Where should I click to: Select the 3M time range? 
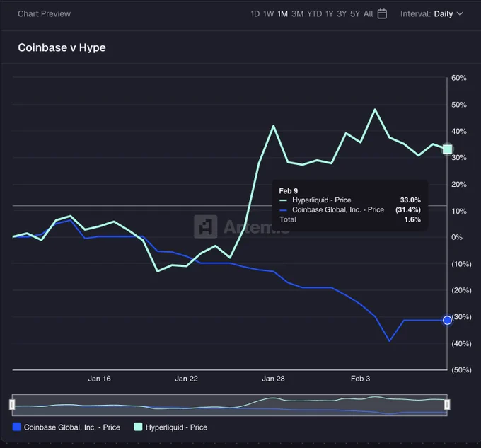[x=297, y=14]
